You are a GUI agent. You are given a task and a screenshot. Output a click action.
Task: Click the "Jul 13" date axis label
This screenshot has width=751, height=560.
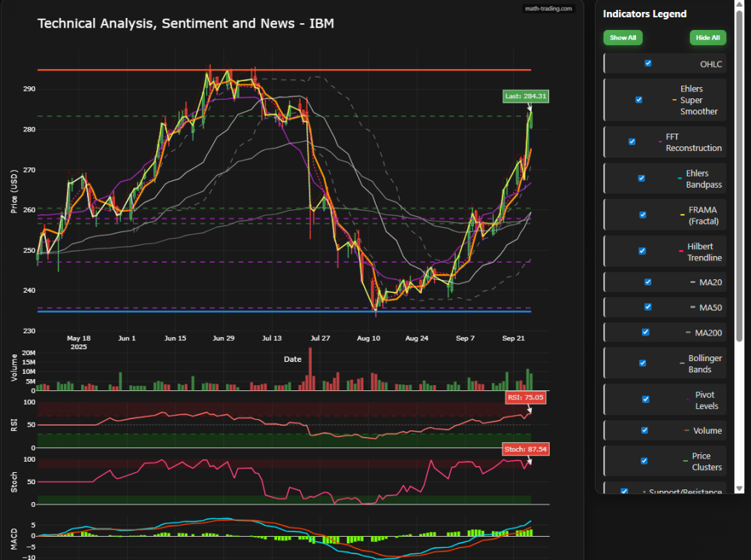click(272, 338)
